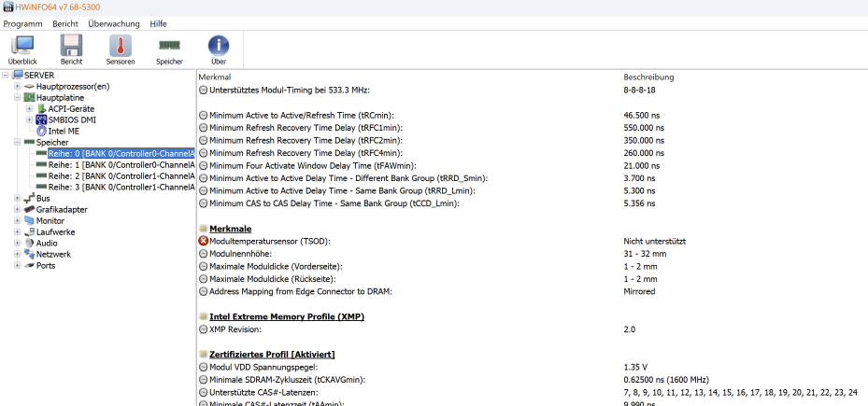Open the Überwachung menu
The image size is (868, 406).
coord(113,23)
